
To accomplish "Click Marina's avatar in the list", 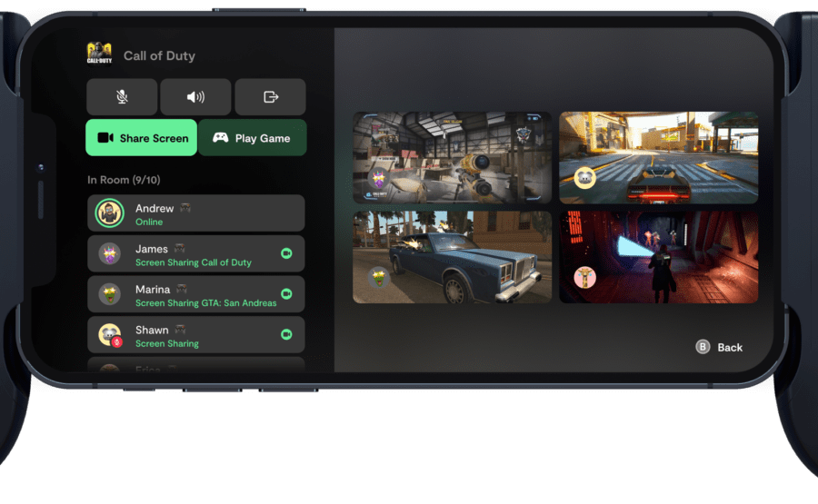I will pyautogui.click(x=110, y=294).
